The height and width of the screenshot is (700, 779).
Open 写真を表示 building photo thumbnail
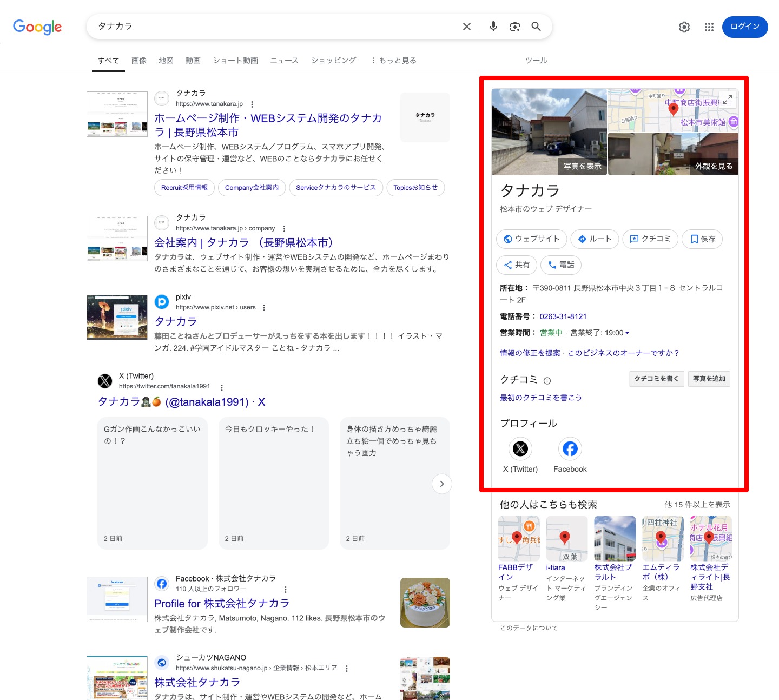(x=549, y=132)
